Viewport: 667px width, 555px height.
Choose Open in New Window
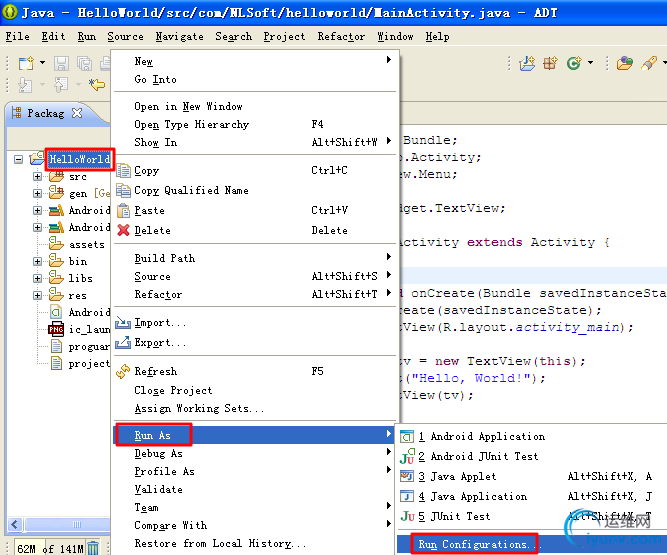[255, 106]
